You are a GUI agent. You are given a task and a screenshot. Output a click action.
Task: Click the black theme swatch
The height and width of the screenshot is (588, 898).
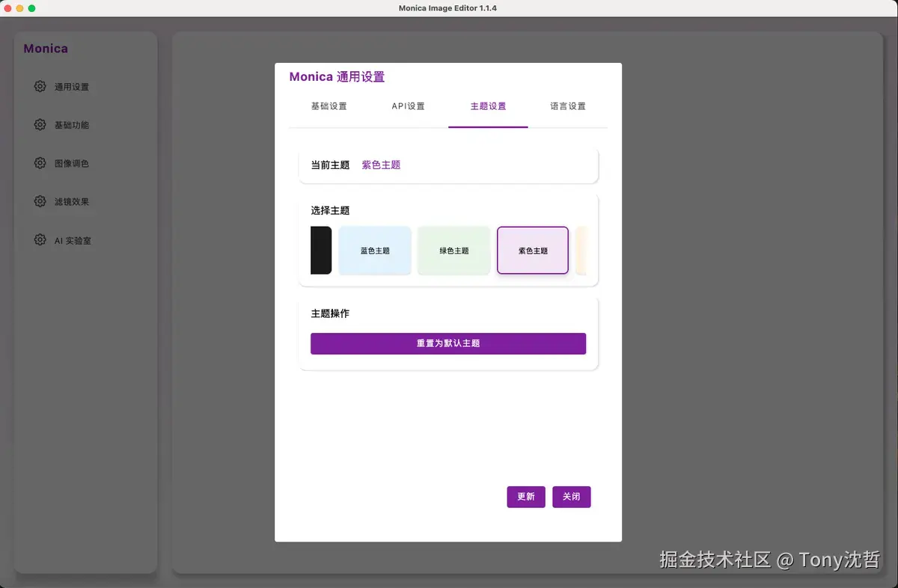click(321, 250)
